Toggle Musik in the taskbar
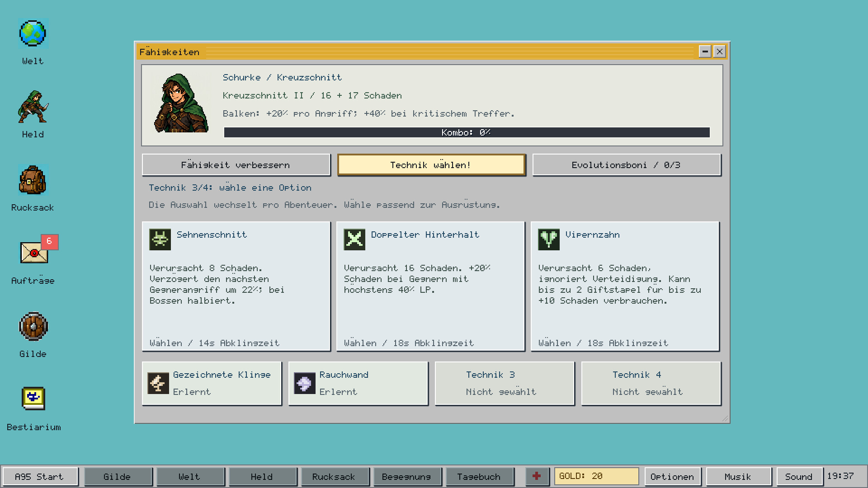868x488 pixels. pyautogui.click(x=739, y=477)
